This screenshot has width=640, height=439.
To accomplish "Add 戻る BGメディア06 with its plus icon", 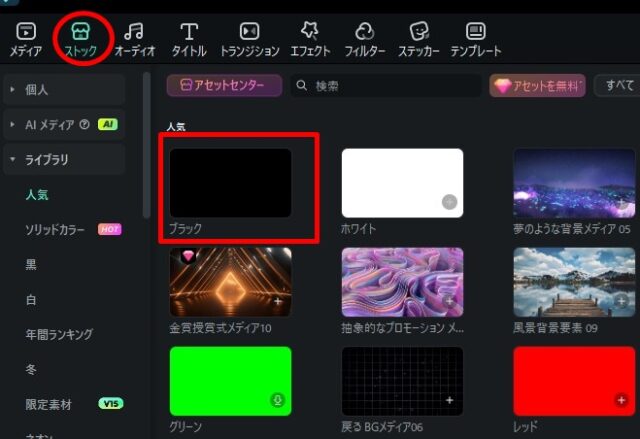I will (x=449, y=400).
